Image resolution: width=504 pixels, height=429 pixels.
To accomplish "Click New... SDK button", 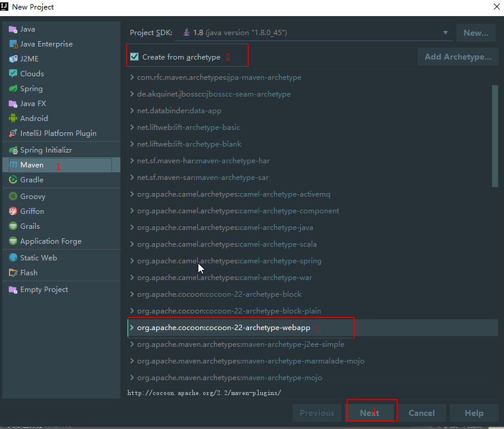I will coord(476,33).
